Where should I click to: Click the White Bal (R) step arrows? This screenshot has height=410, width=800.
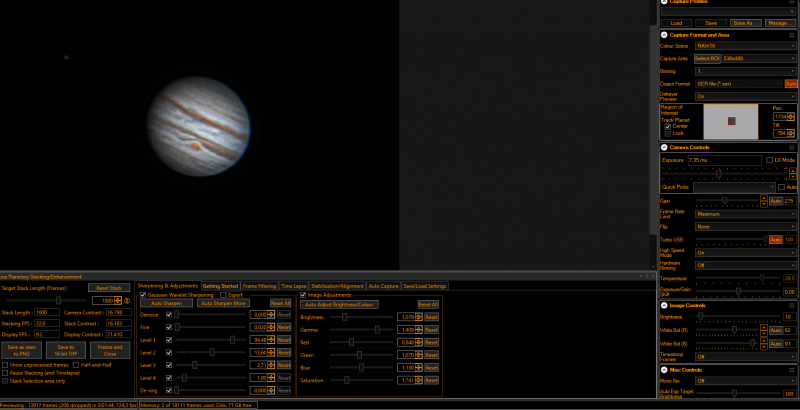(764, 330)
